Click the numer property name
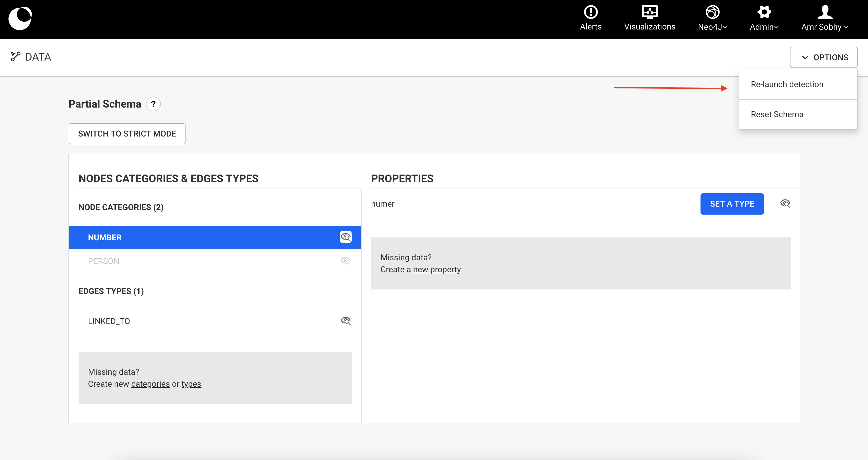868x460 pixels. click(x=383, y=204)
